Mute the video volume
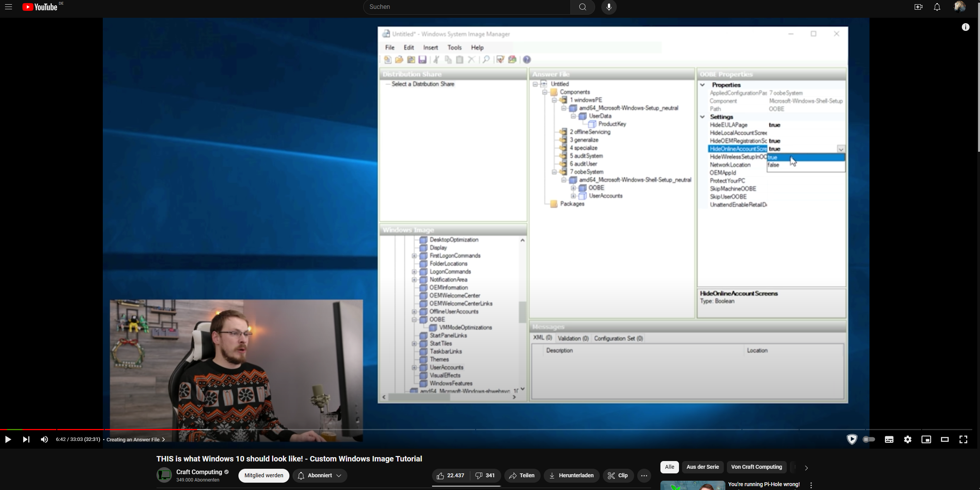This screenshot has height=490, width=980. coord(44,439)
